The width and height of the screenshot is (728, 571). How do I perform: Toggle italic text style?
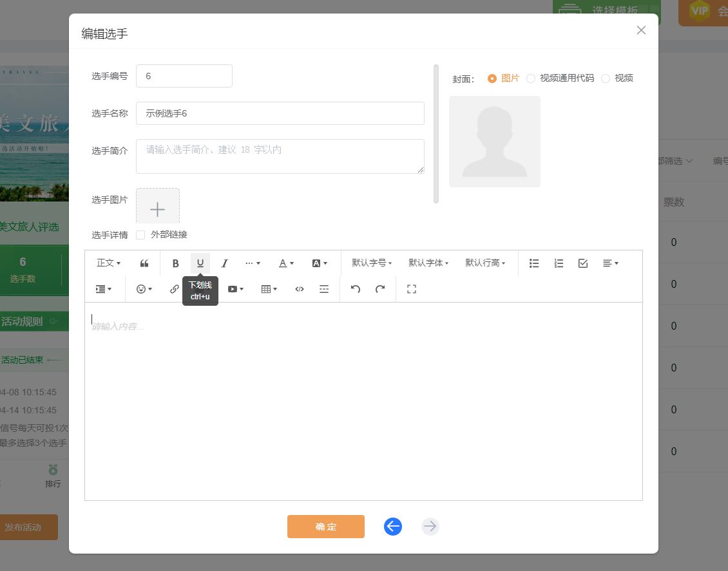(225, 263)
